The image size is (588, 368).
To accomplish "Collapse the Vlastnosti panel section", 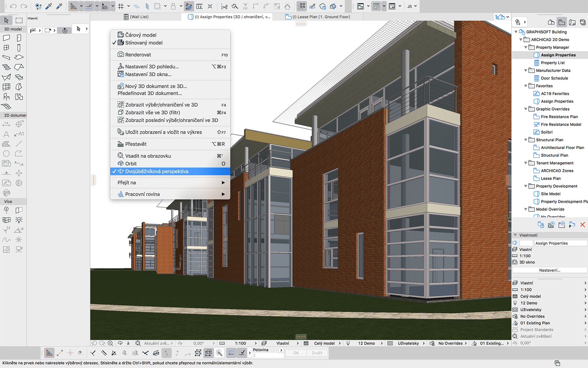I will point(515,235).
